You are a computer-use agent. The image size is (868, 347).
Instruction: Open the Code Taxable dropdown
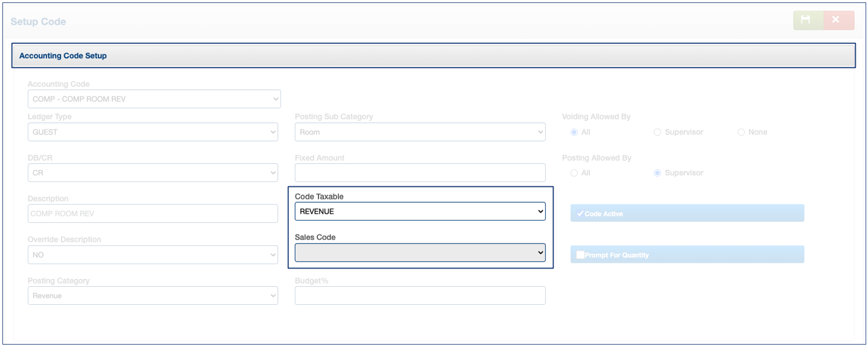point(420,211)
